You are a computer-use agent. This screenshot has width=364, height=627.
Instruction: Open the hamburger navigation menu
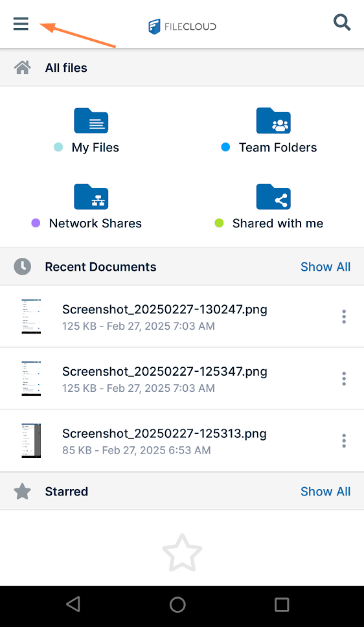21,23
